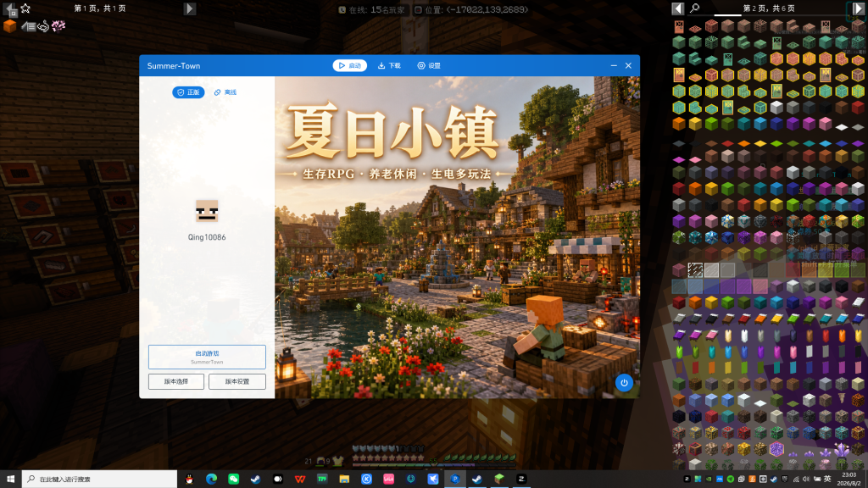Minimize the Summer-Town launcher window
This screenshot has width=868, height=488.
[614, 65]
